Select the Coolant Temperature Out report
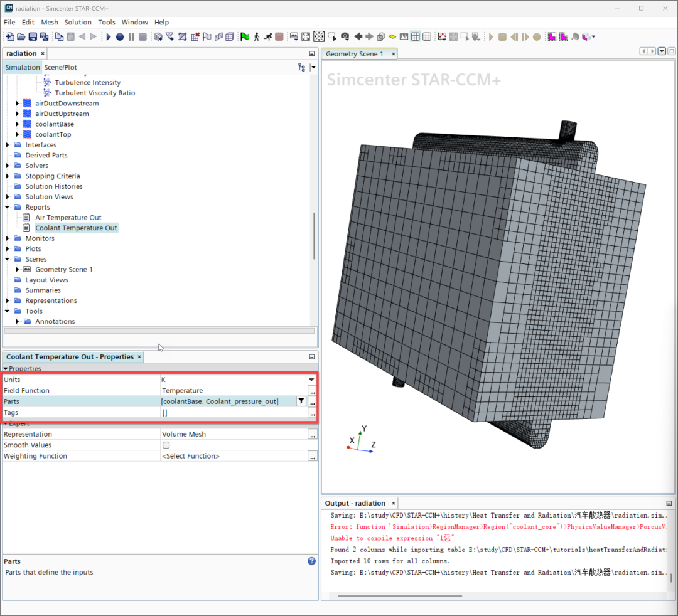 76,228
